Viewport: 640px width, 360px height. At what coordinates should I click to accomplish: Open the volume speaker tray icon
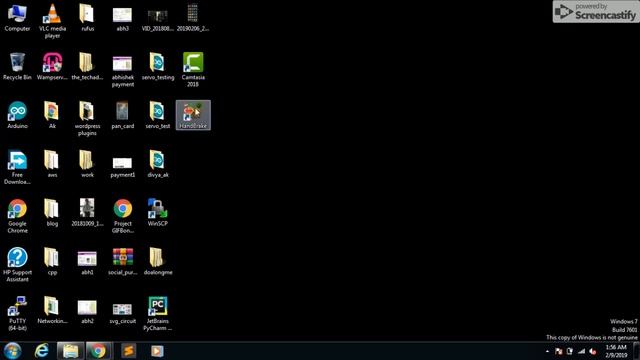(593, 351)
